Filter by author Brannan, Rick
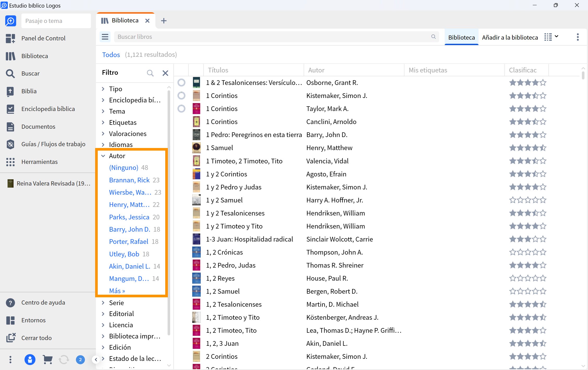The image size is (588, 370). pos(129,180)
